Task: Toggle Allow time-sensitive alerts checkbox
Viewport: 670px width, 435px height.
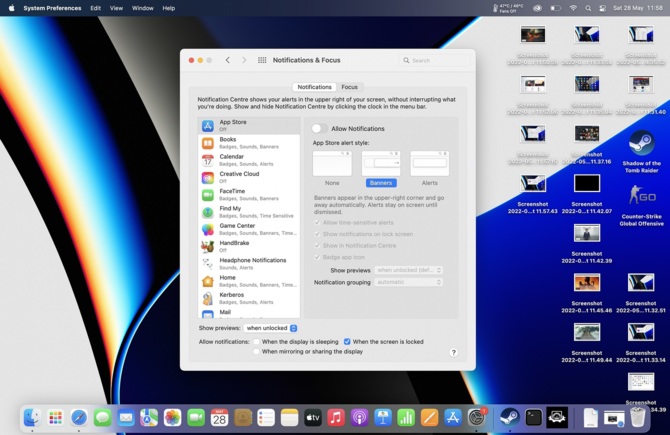Action: (x=317, y=223)
